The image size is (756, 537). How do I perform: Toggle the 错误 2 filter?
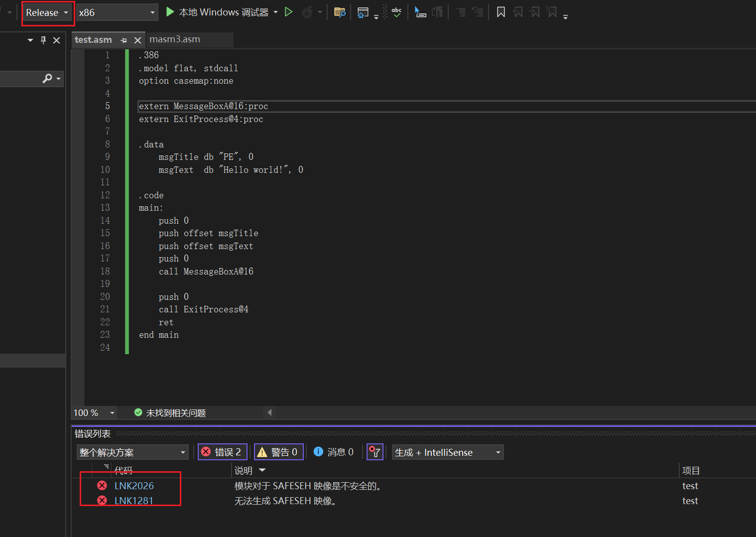[222, 452]
